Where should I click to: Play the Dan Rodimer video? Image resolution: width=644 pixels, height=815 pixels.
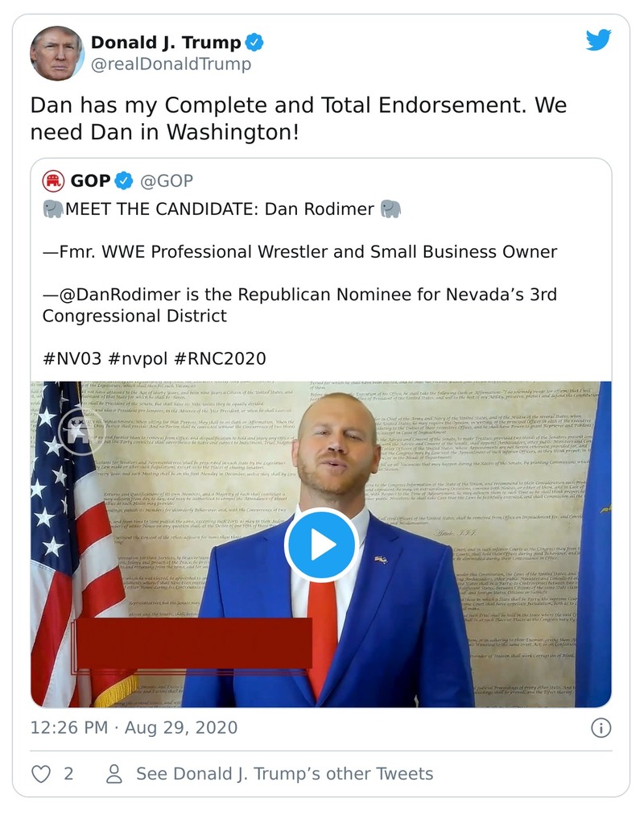321,544
